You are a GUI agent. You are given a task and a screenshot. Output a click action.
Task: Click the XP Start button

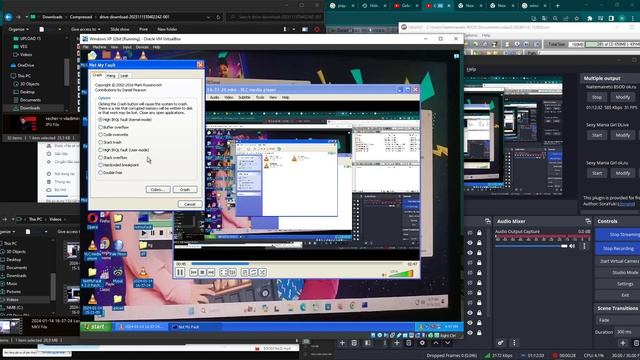point(96,327)
